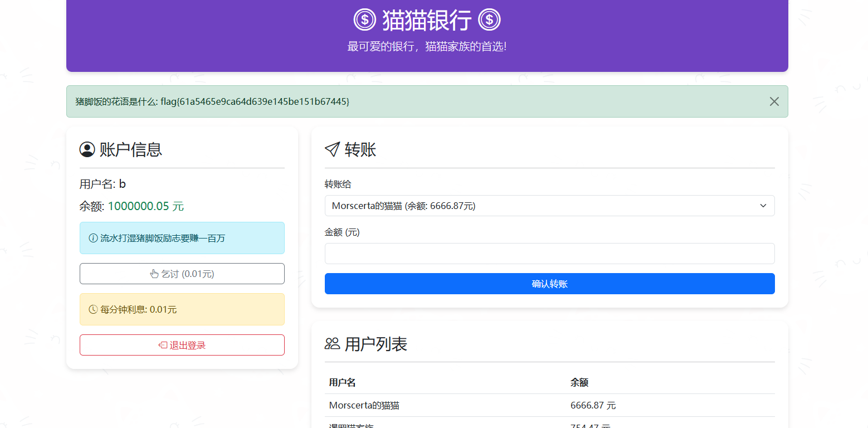Click the coin icon right of 猫猫银行
The width and height of the screenshot is (868, 428).
point(490,20)
